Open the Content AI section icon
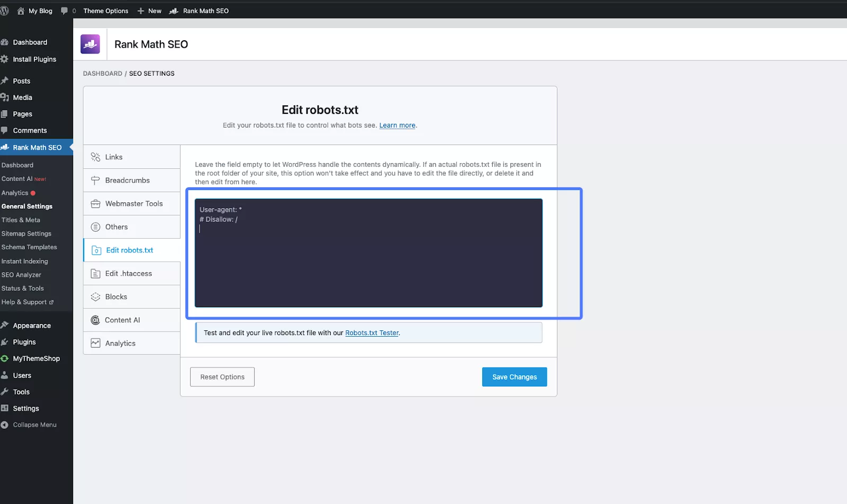Screen dimensions: 847x504 [x=96, y=320]
